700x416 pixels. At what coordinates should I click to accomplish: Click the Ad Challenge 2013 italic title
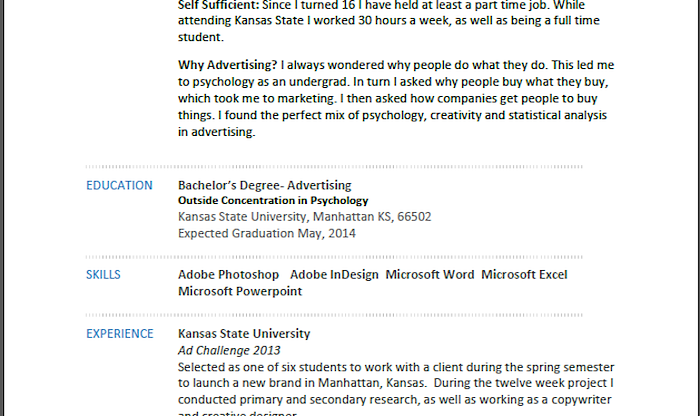tap(229, 350)
